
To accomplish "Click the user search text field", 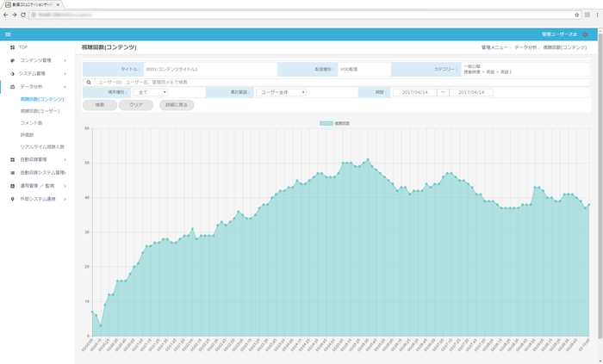I will pyautogui.click(x=336, y=82).
